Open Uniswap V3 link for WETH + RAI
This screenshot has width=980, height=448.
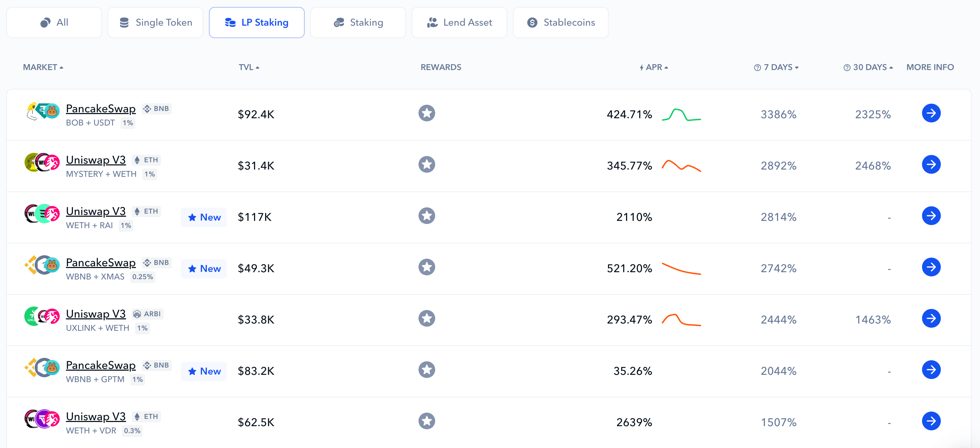(96, 211)
